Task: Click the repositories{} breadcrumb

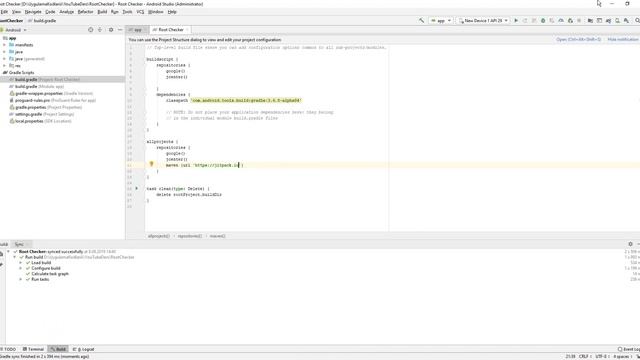Action: 189,236
